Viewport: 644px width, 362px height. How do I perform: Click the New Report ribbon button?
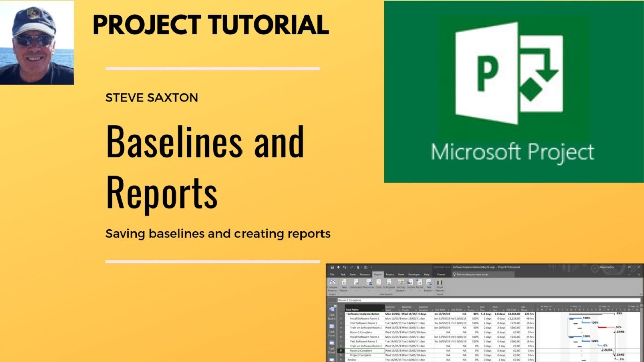(344, 285)
